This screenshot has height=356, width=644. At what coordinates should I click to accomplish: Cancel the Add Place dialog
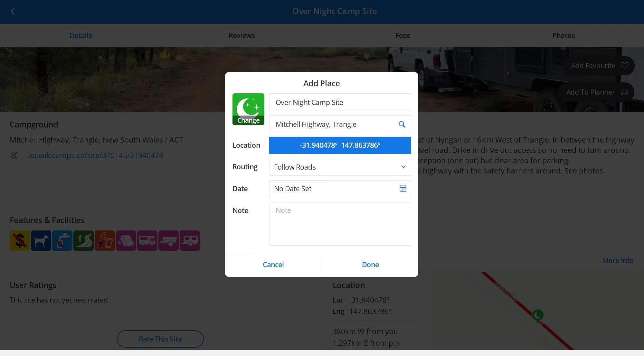click(x=273, y=265)
